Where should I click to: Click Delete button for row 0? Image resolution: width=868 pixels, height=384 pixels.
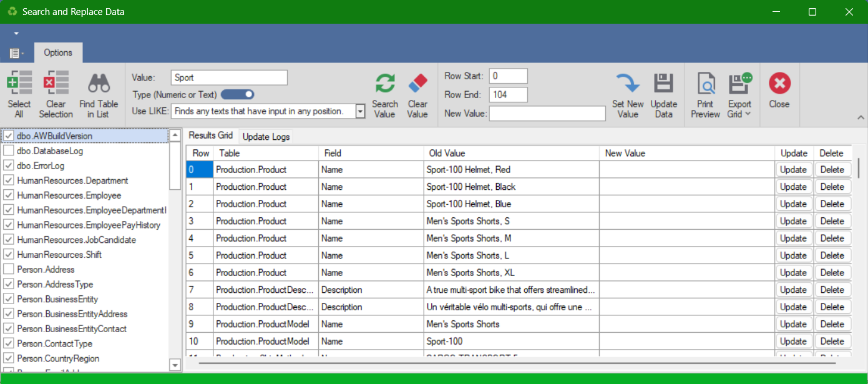(x=832, y=170)
